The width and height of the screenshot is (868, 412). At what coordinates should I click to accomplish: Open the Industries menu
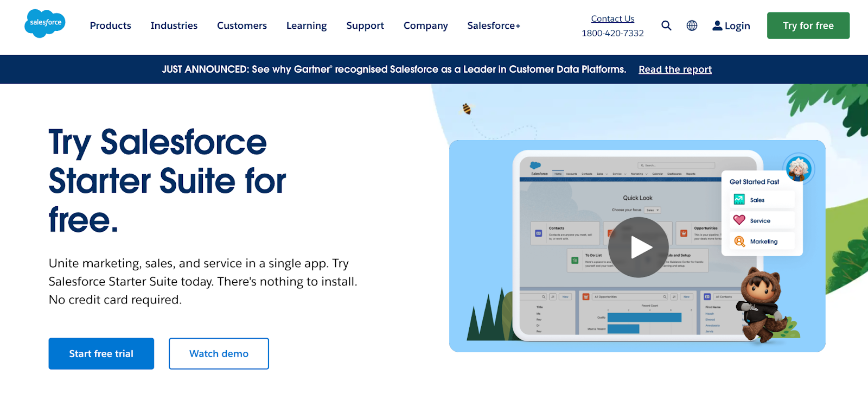coord(174,26)
